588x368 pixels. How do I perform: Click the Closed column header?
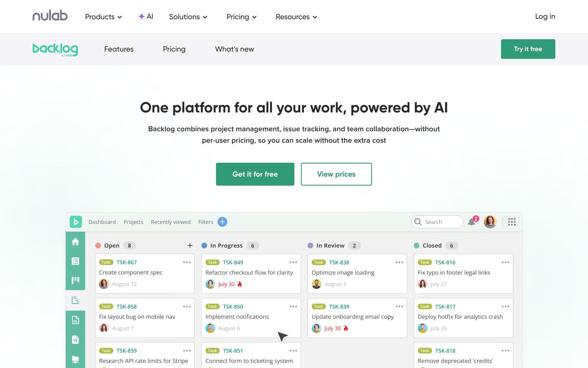coord(432,245)
